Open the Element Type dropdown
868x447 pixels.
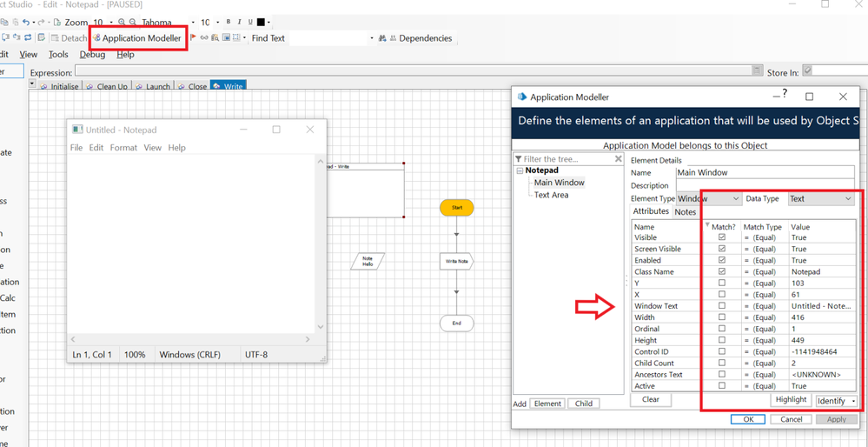tap(735, 199)
